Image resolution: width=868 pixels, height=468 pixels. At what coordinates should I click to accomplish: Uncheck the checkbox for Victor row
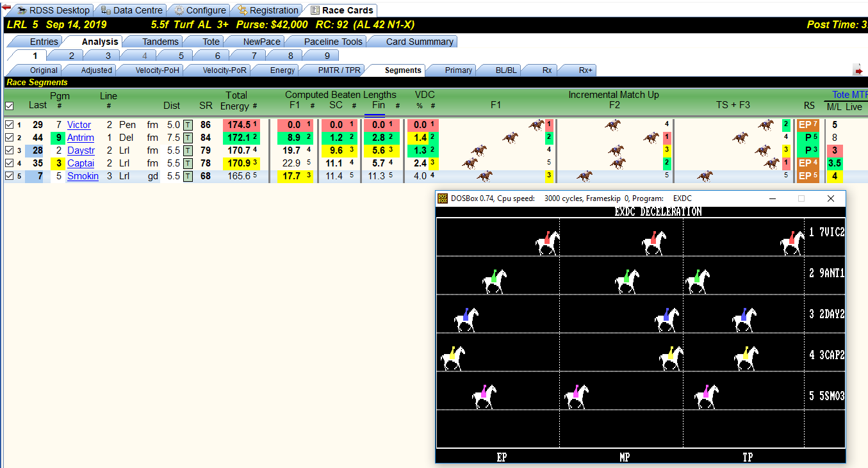[x=9, y=125]
